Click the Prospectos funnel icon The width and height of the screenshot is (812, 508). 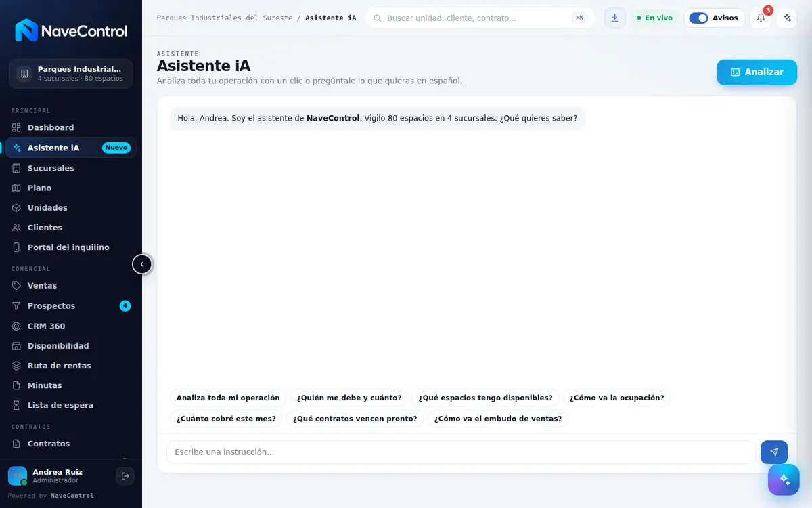17,306
